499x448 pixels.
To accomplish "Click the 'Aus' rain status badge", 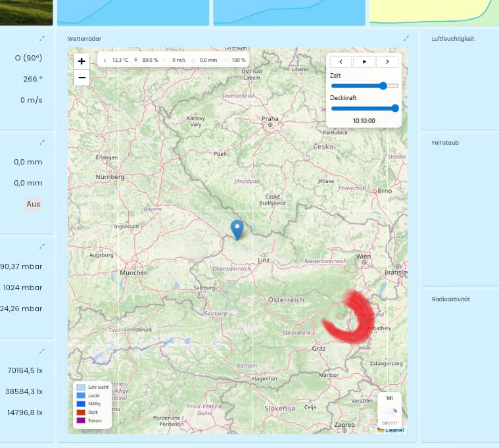I will tap(33, 204).
